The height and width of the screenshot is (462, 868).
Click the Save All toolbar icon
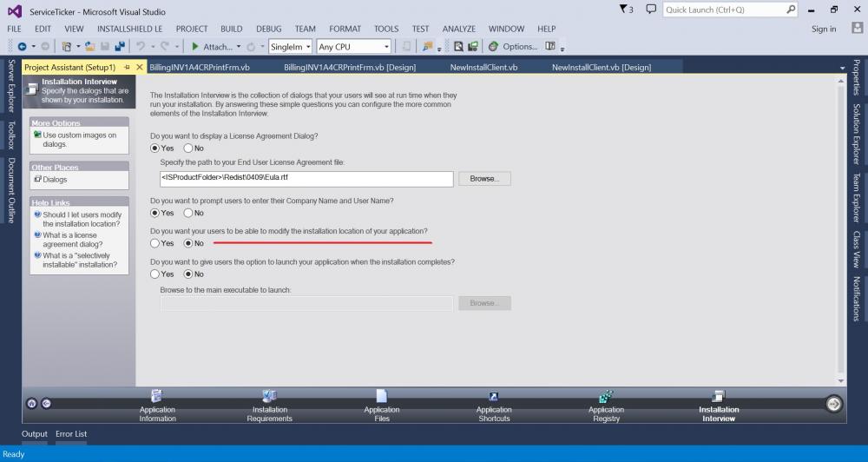120,47
